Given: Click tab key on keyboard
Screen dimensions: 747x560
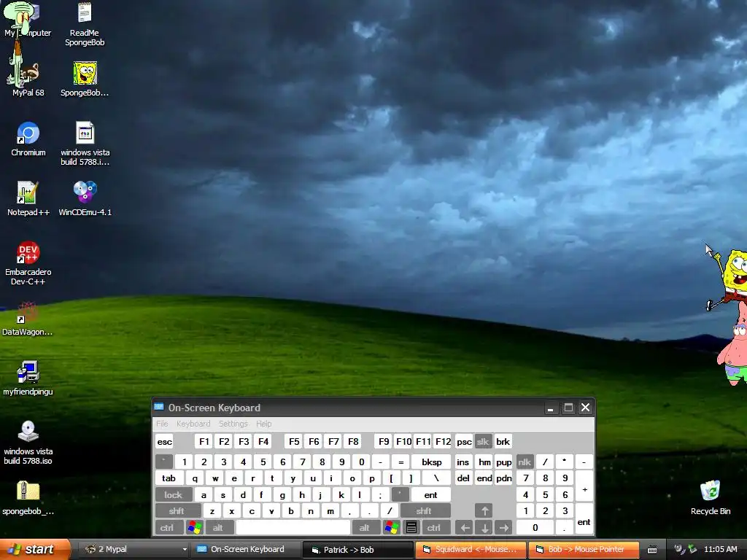Looking at the screenshot, I should [169, 478].
